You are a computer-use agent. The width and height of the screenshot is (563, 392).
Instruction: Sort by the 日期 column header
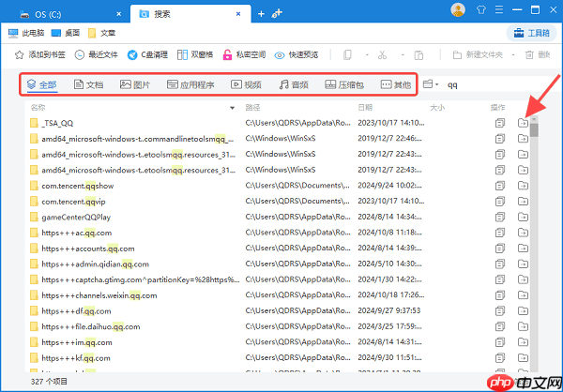tap(365, 107)
